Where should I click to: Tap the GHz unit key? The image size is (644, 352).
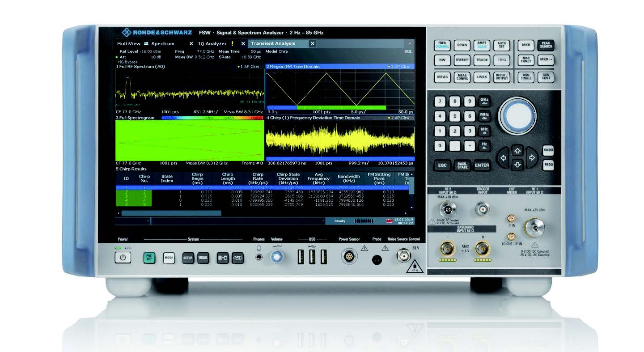pyautogui.click(x=484, y=101)
